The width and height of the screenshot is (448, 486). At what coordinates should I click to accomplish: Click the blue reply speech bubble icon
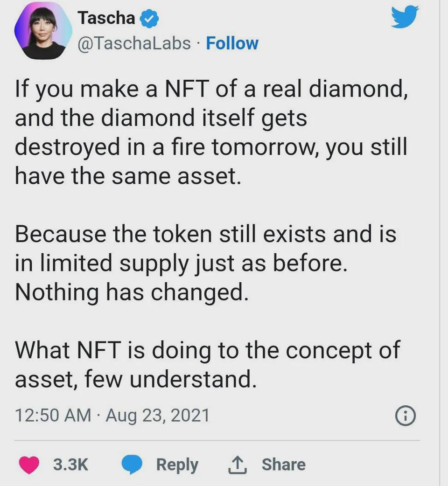click(x=132, y=465)
